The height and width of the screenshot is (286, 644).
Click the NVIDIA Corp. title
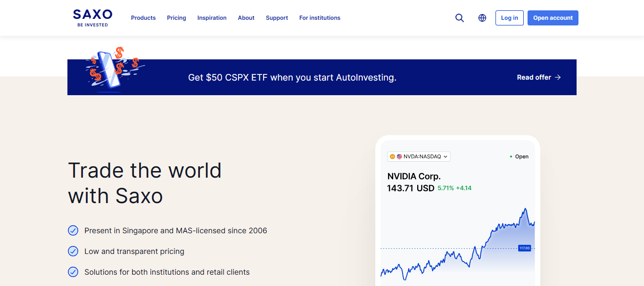click(414, 176)
